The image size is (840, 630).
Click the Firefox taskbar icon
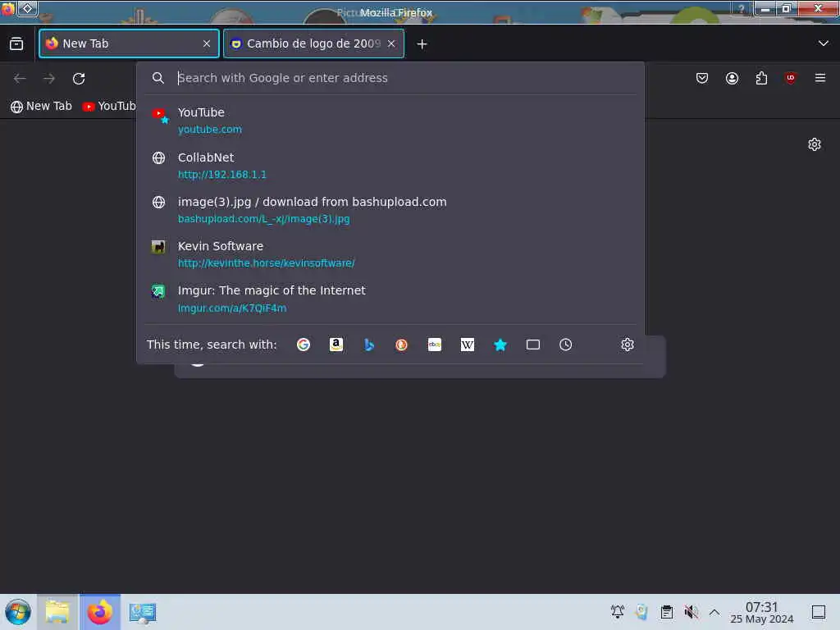tap(100, 612)
